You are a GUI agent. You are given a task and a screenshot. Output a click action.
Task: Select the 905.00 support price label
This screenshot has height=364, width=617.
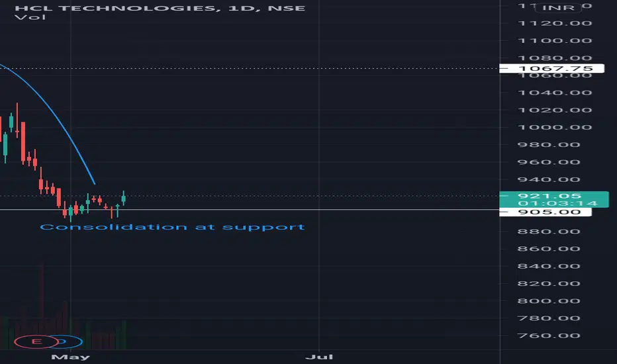pyautogui.click(x=546, y=212)
